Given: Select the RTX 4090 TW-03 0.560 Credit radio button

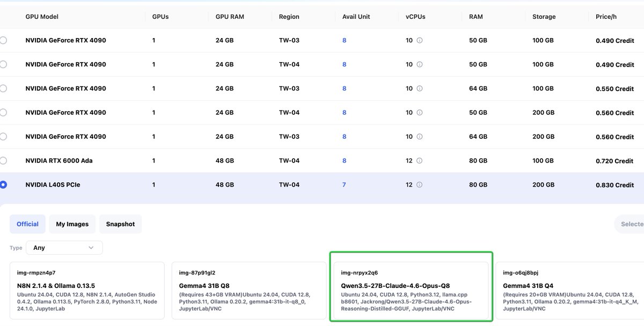Looking at the screenshot, I should (3, 137).
